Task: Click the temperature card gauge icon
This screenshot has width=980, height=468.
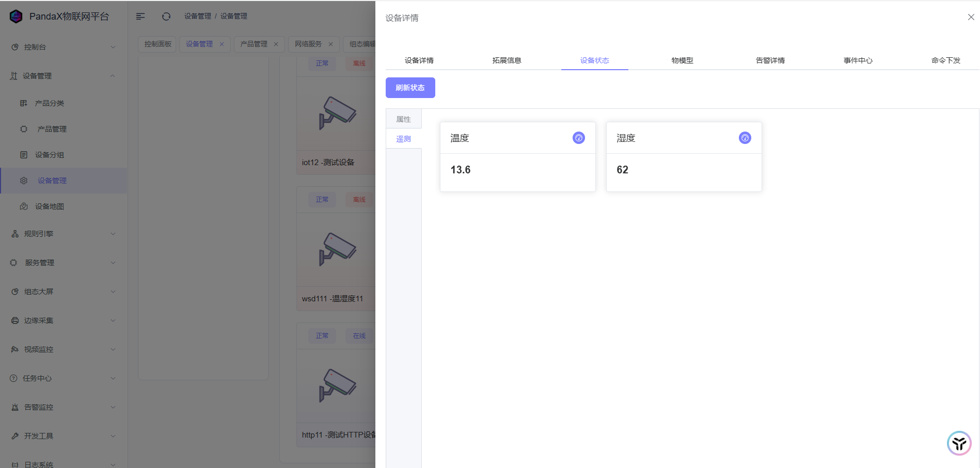Action: [578, 138]
